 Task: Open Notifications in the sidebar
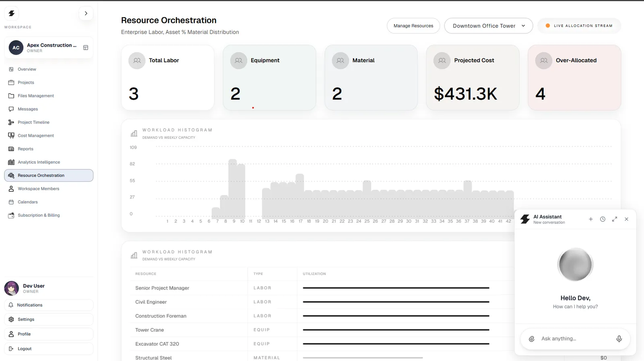point(49,305)
